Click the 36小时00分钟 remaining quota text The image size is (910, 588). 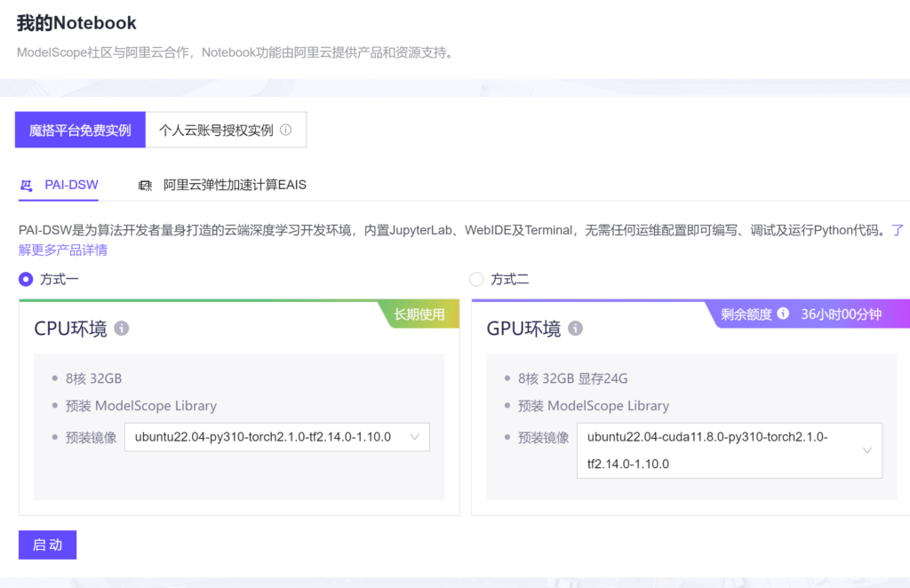841,314
